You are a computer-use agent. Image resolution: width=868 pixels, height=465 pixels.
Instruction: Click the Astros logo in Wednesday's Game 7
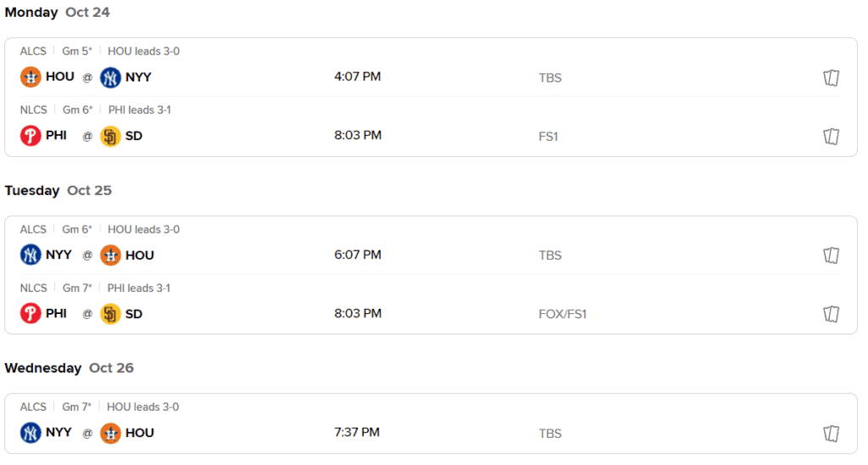(110, 434)
